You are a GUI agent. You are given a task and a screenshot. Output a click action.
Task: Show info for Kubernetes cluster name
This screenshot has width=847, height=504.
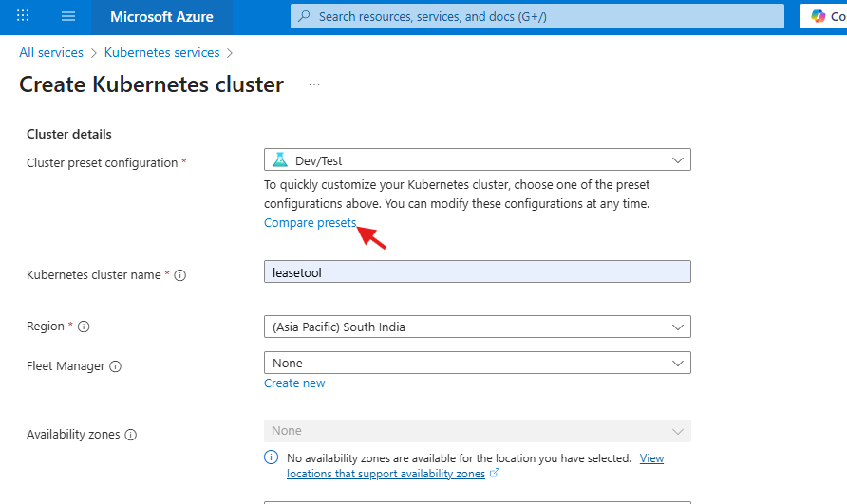pos(180,275)
